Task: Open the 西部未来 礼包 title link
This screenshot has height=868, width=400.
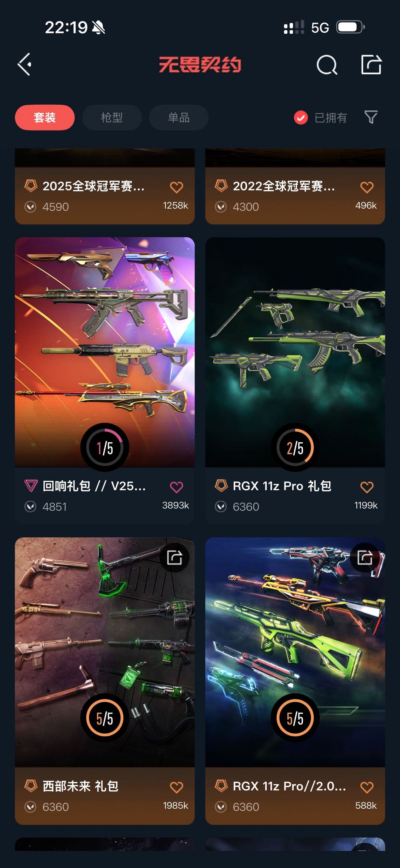Action: point(80,786)
